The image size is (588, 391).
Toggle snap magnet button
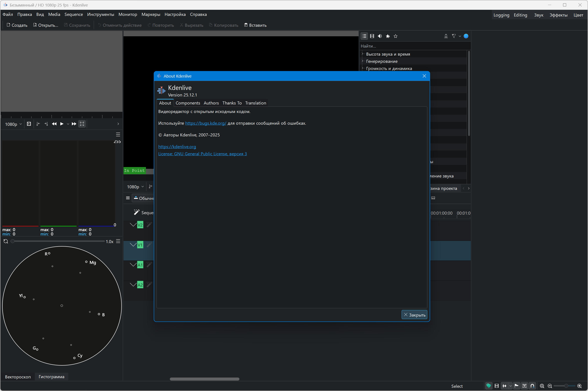pyautogui.click(x=532, y=386)
